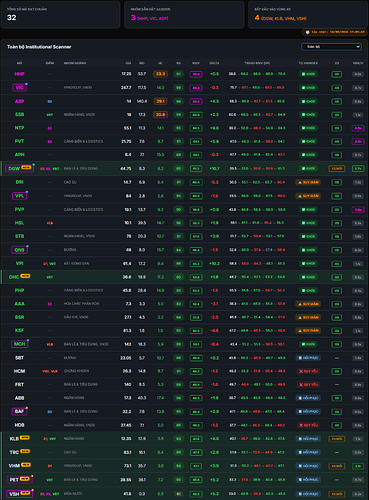Click the card listing DGW, KLB, VHM, VSH
This screenshot has height=500, width=369.
tap(308, 15)
